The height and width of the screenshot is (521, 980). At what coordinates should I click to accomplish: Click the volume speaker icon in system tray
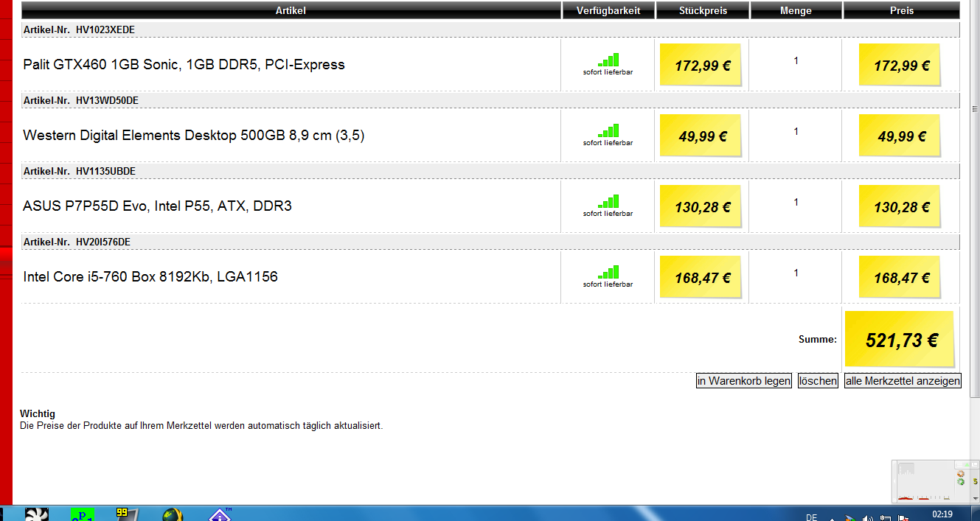point(868,517)
